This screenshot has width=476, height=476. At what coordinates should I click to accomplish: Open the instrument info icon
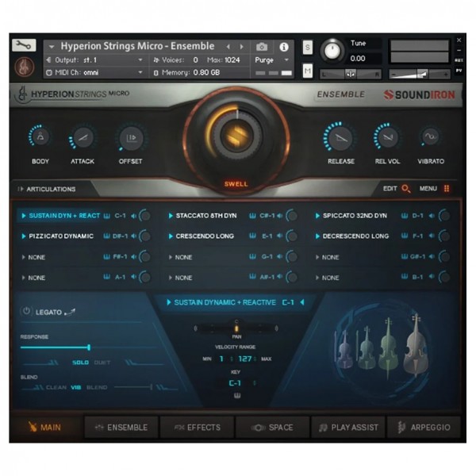click(x=284, y=47)
